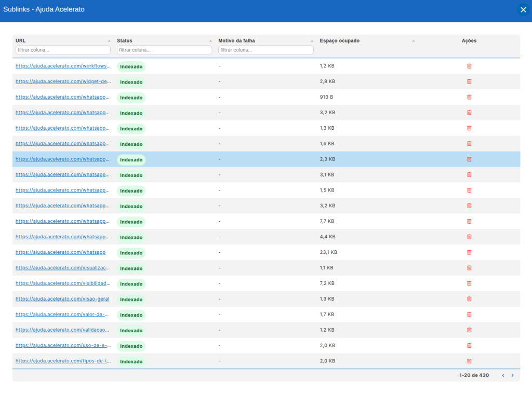Focus the URL column filter field
Image resolution: width=532 pixels, height=394 pixels.
(x=63, y=50)
